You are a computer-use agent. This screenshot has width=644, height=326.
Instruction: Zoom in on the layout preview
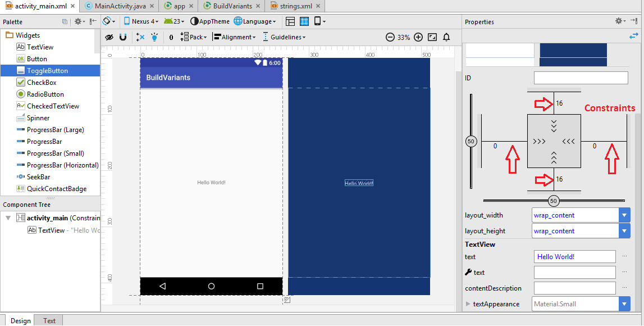[418, 37]
